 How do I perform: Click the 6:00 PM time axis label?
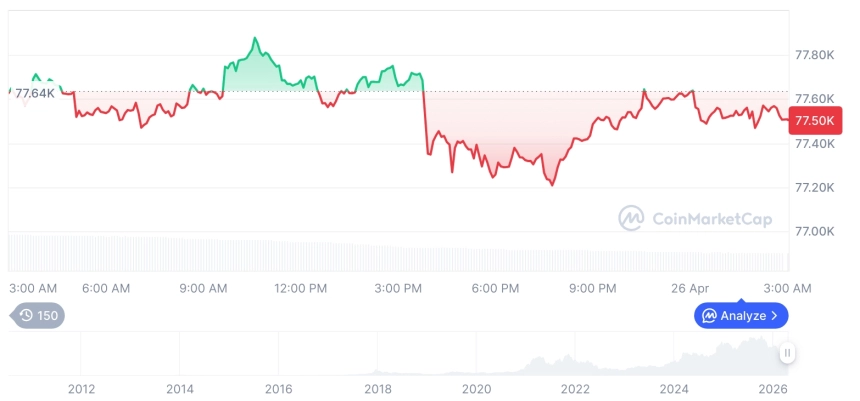(495, 288)
